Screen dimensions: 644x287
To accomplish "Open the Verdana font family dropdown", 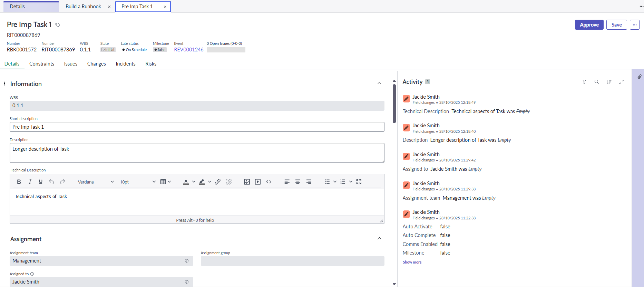I will [96, 182].
